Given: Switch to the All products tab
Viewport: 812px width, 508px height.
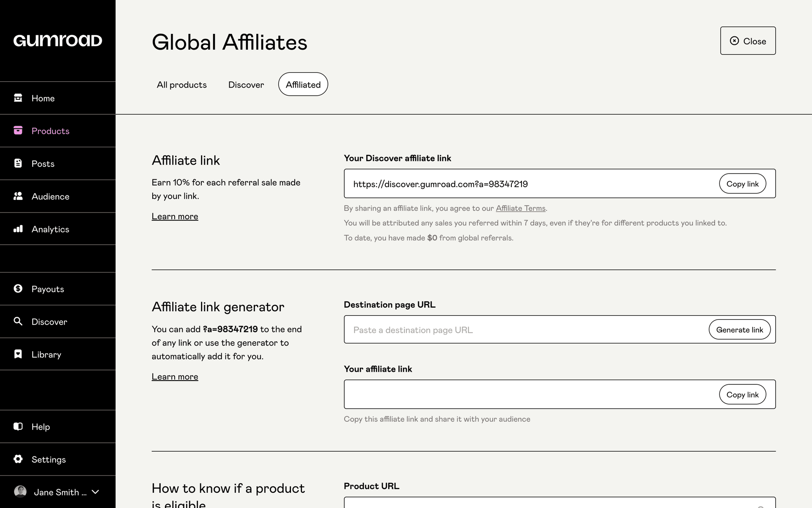Looking at the screenshot, I should [x=182, y=84].
